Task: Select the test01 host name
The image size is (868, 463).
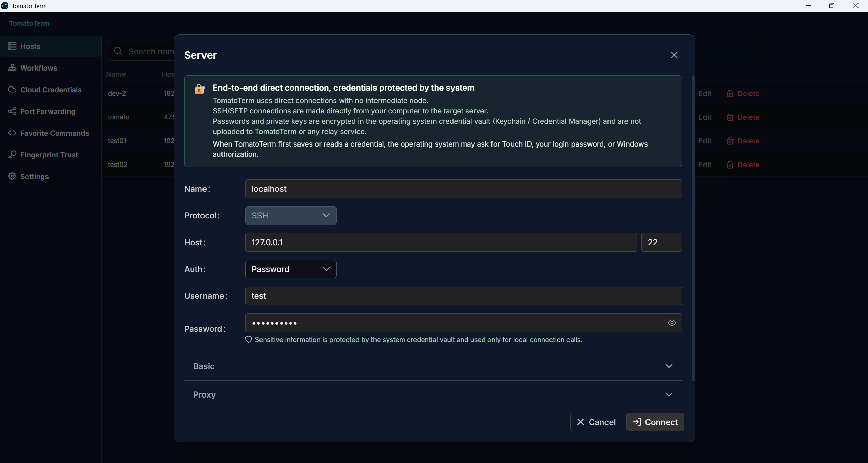Action: point(117,141)
